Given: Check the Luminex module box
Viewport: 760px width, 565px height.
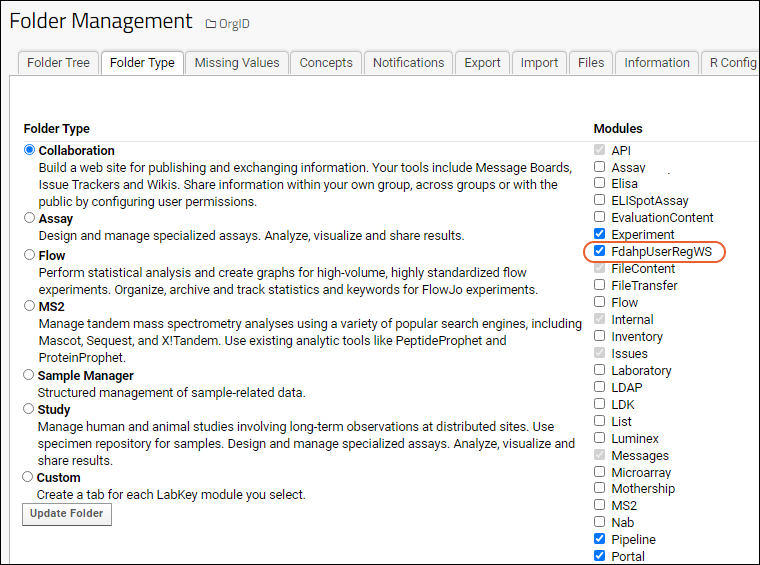Looking at the screenshot, I should click(x=600, y=438).
